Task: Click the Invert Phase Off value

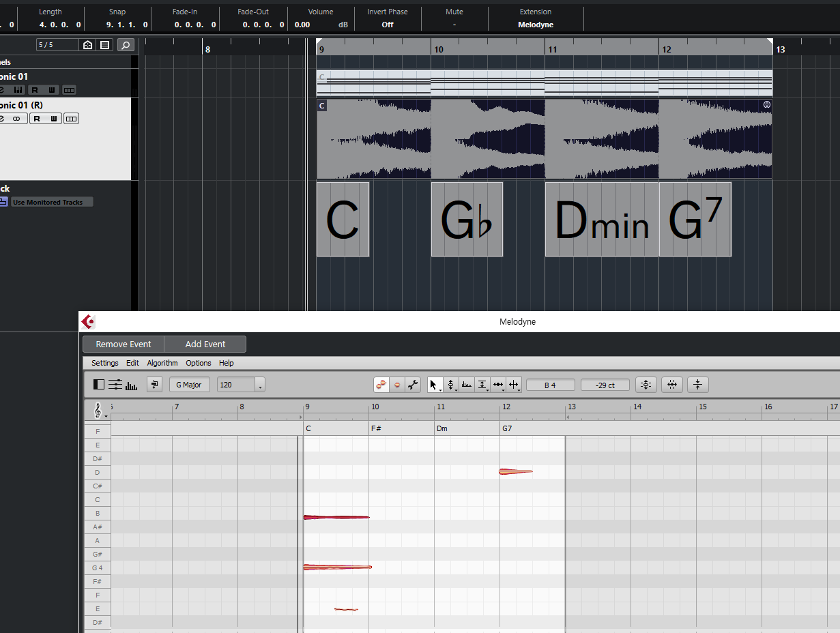Action: click(388, 25)
